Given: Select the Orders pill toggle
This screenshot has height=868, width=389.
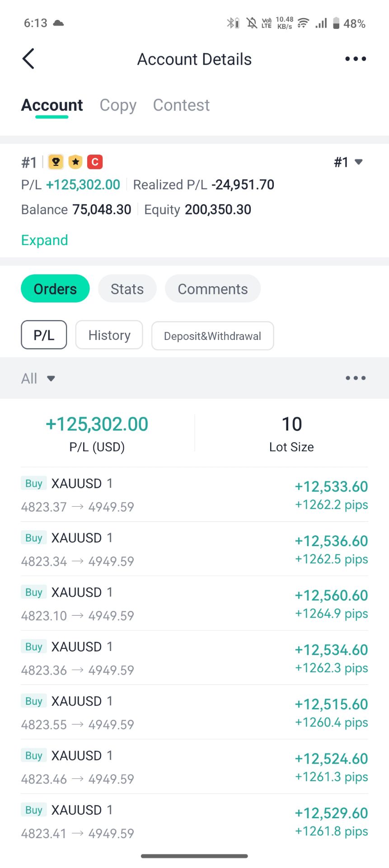Looking at the screenshot, I should [55, 289].
